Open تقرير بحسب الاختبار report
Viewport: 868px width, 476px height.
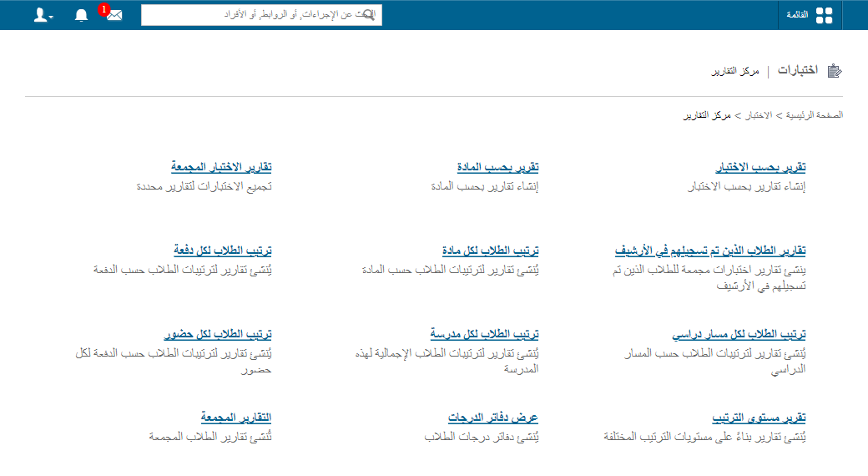point(760,167)
